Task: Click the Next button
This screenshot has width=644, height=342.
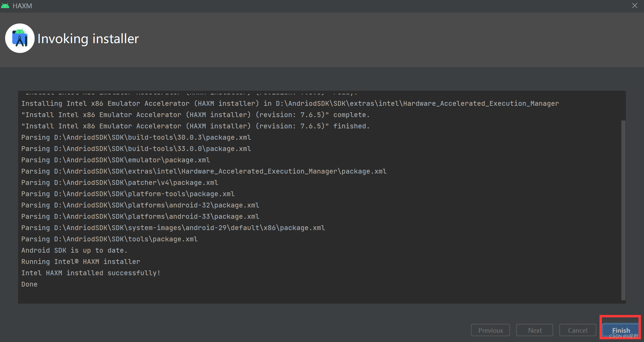Action: (534, 330)
